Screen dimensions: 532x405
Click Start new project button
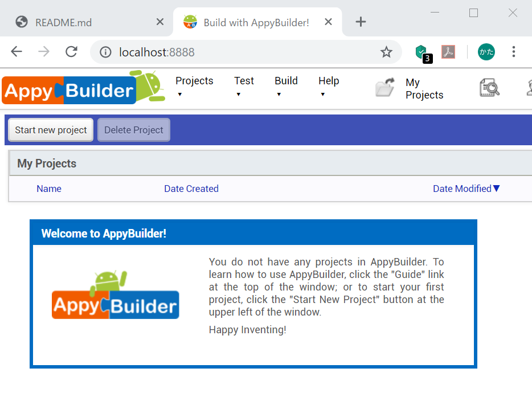point(51,130)
